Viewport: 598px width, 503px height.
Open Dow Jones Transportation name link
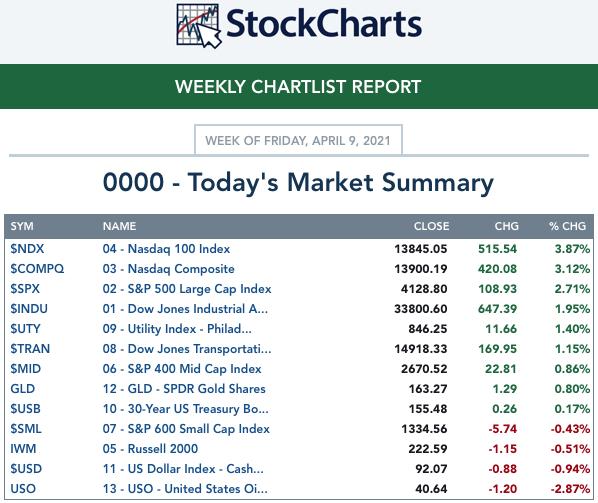(187, 349)
